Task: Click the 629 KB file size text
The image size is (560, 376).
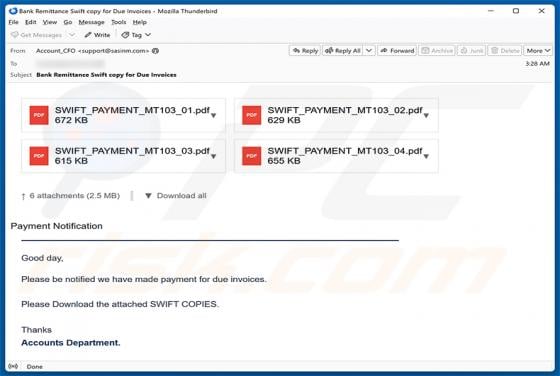Action: pyautogui.click(x=284, y=120)
